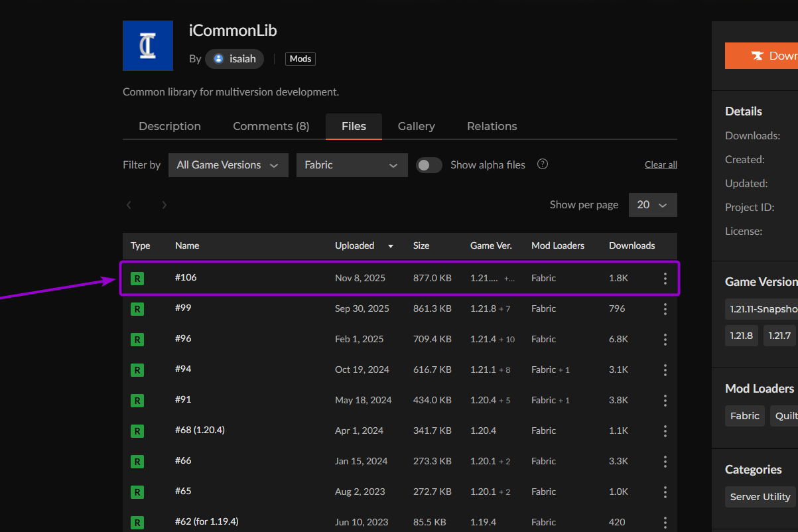Open the Comments (8) tab
The width and height of the screenshot is (798, 532).
tap(271, 126)
